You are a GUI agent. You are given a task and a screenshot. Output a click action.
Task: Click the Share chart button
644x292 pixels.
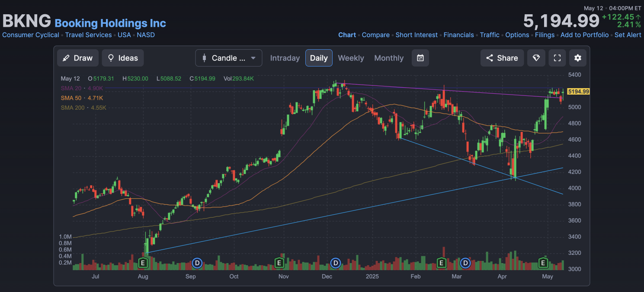[x=502, y=58]
